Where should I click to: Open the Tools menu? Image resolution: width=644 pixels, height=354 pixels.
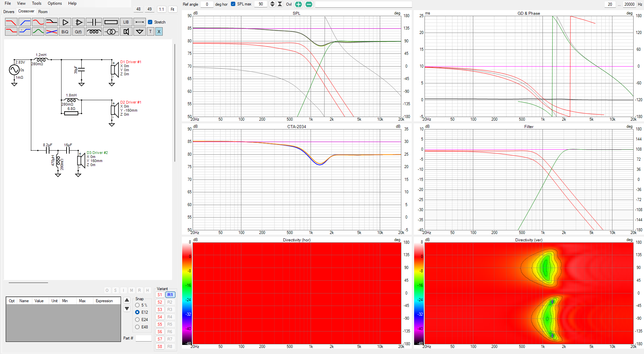pos(37,3)
